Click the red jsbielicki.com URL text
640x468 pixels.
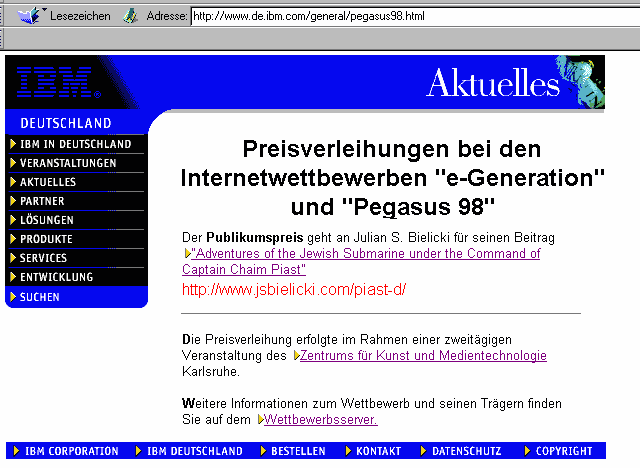[294, 289]
